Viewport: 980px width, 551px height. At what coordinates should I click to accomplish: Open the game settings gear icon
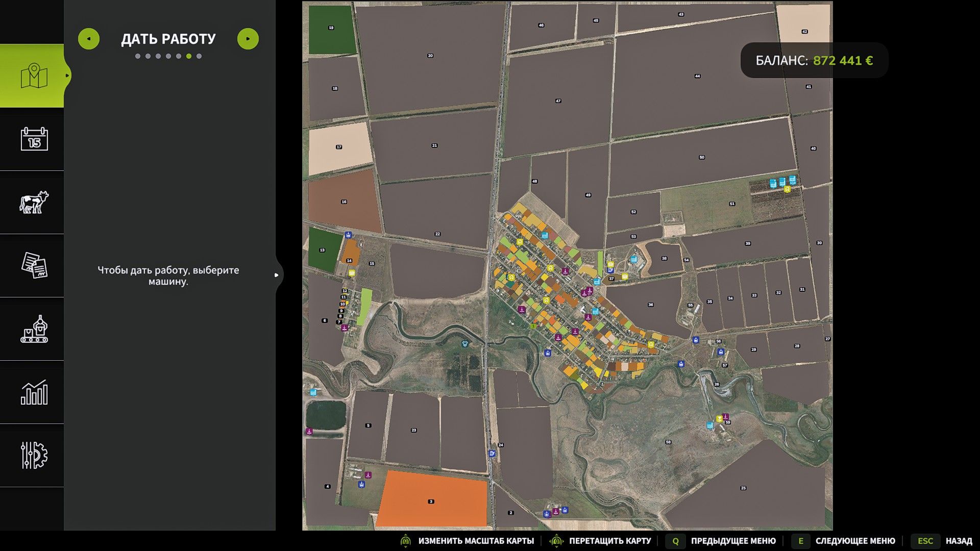(34, 455)
